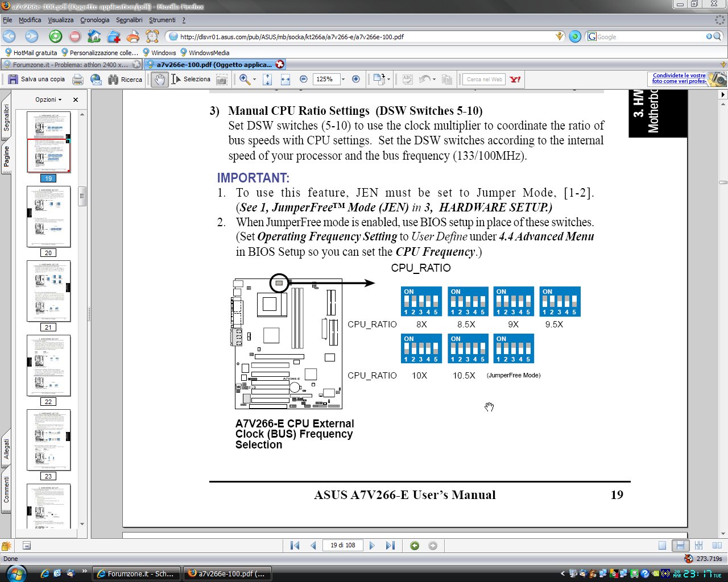Reload the page with the green refresh icon
Screen dimensions: 728x582
(55, 36)
